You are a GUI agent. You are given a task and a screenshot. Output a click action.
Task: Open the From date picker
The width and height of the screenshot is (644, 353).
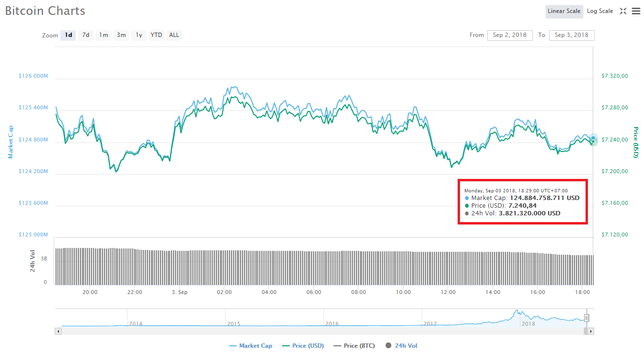pos(510,35)
